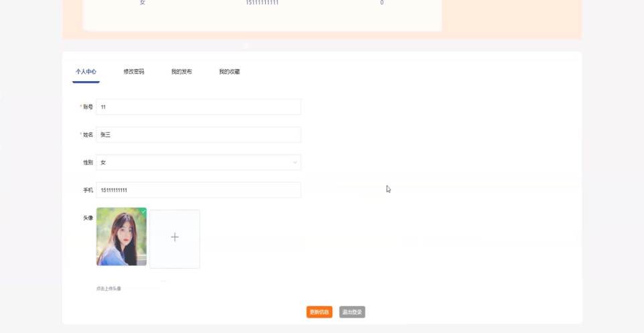Click the 账号 input field

click(x=198, y=107)
